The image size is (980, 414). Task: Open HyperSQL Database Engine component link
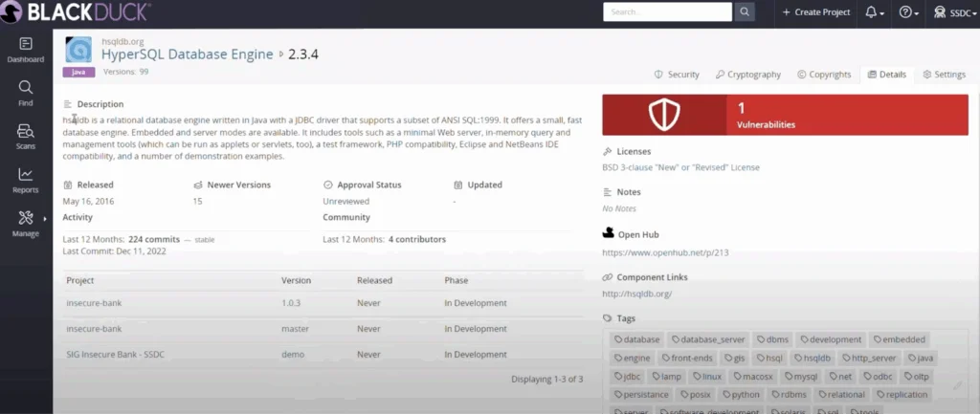(x=187, y=54)
